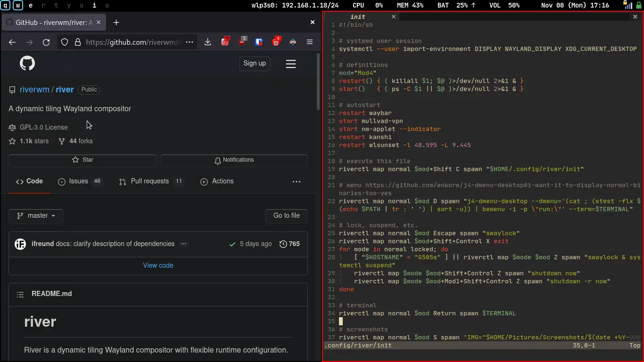This screenshot has width=644, height=362.
Task: Click the green commit status checkmark
Action: pyautogui.click(x=232, y=244)
